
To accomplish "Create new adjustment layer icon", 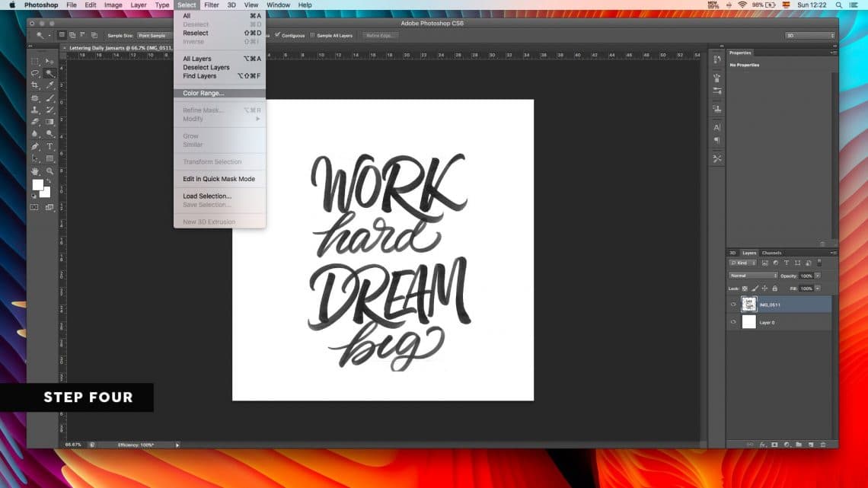I will coord(787,445).
